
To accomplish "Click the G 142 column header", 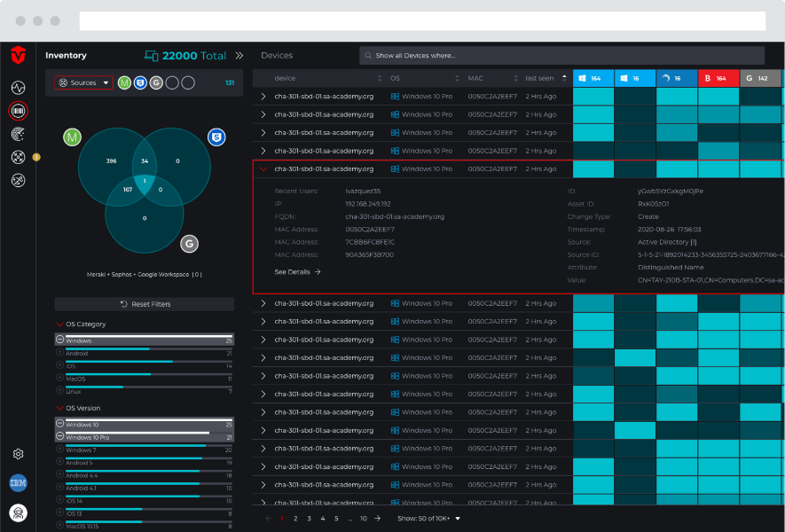I will tap(760, 78).
